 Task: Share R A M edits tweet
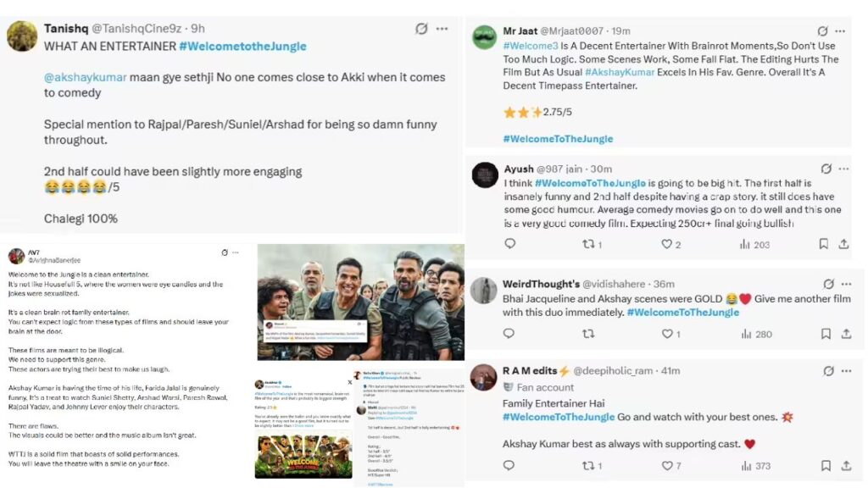pyautogui.click(x=846, y=466)
